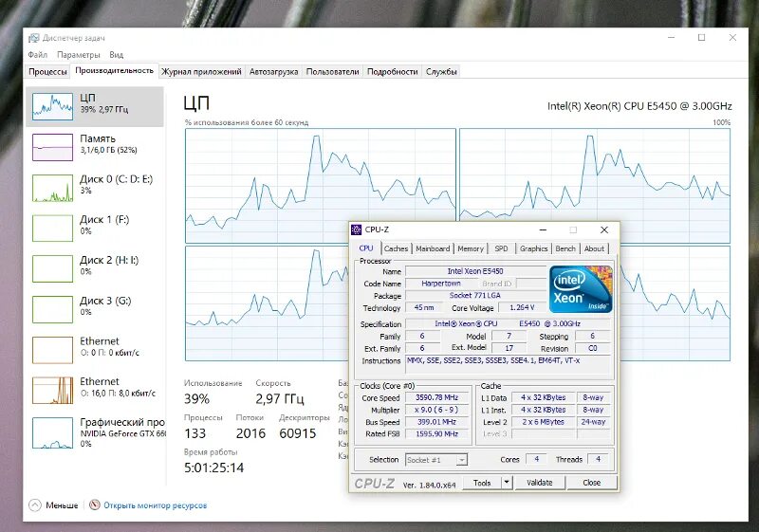
Task: Open the CPU tab in CPU-Z
Action: point(366,248)
